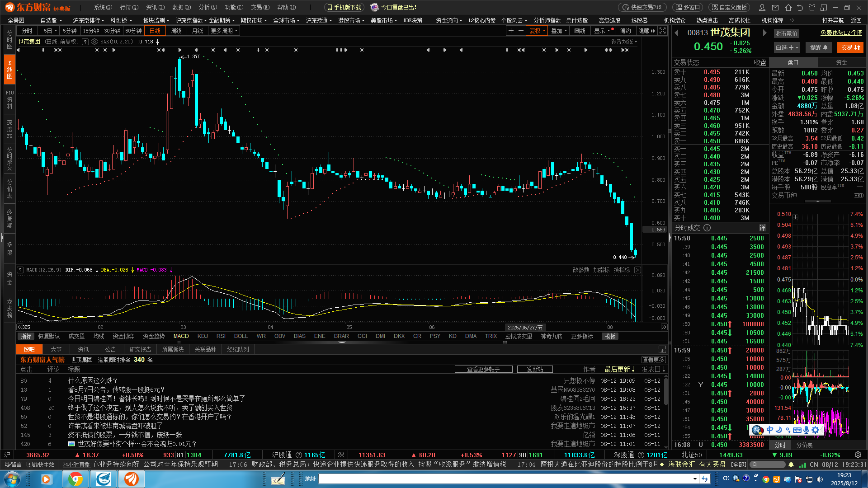Close the MACD indicator pane

click(637, 270)
